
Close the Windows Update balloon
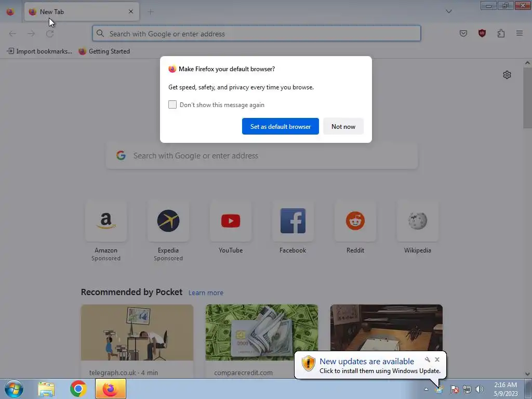coord(437,360)
